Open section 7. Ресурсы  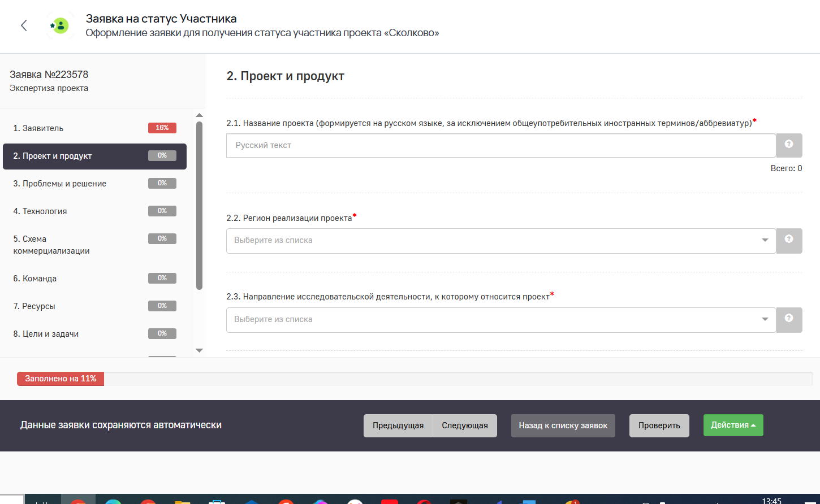click(x=94, y=306)
